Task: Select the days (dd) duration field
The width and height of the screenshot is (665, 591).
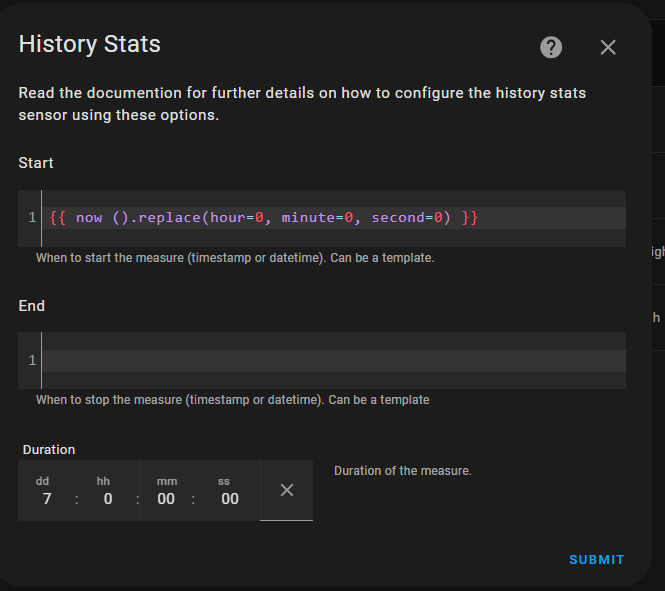Action: [46, 499]
